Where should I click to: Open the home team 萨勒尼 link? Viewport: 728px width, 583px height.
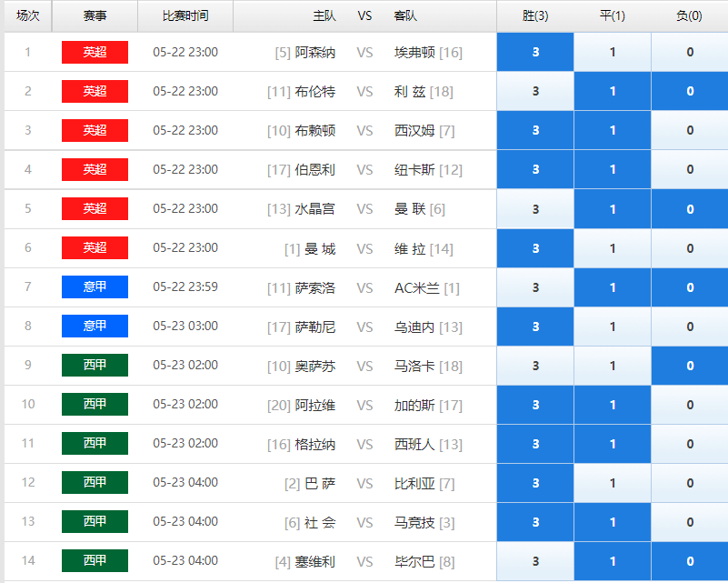(x=314, y=327)
